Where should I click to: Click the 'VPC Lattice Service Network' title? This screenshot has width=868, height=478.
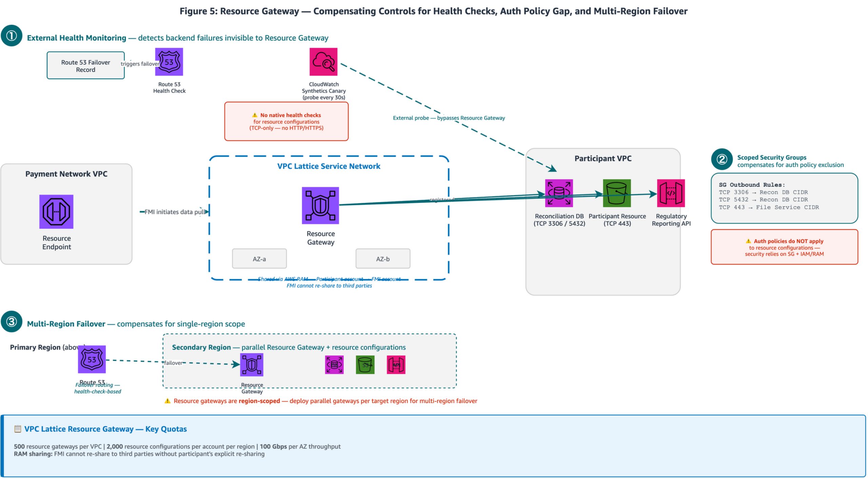(x=329, y=166)
